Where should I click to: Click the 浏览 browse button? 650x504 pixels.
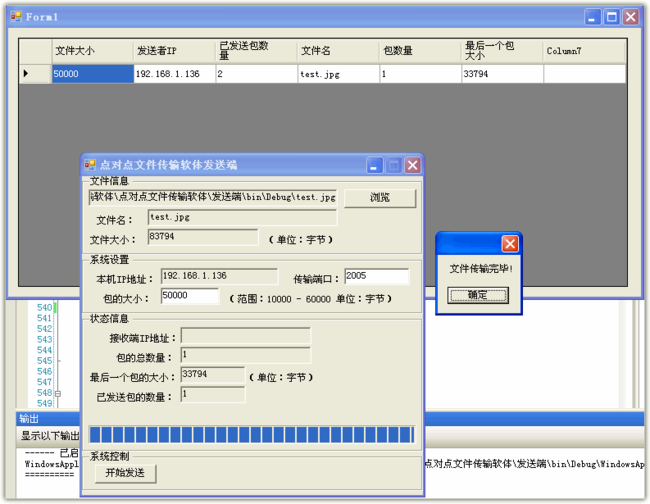tap(380, 198)
